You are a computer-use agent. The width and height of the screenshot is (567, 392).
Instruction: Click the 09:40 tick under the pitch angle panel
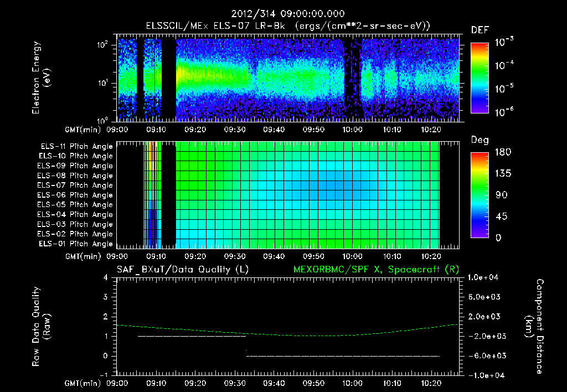[x=274, y=256]
